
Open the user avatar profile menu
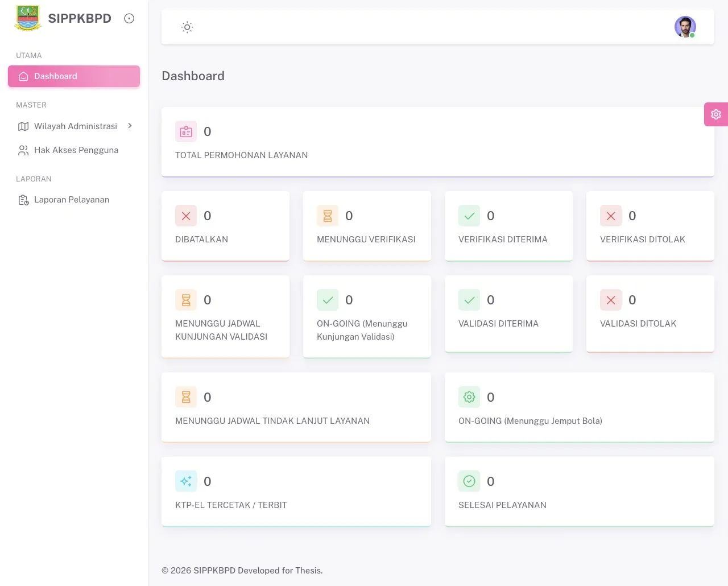[x=685, y=27]
